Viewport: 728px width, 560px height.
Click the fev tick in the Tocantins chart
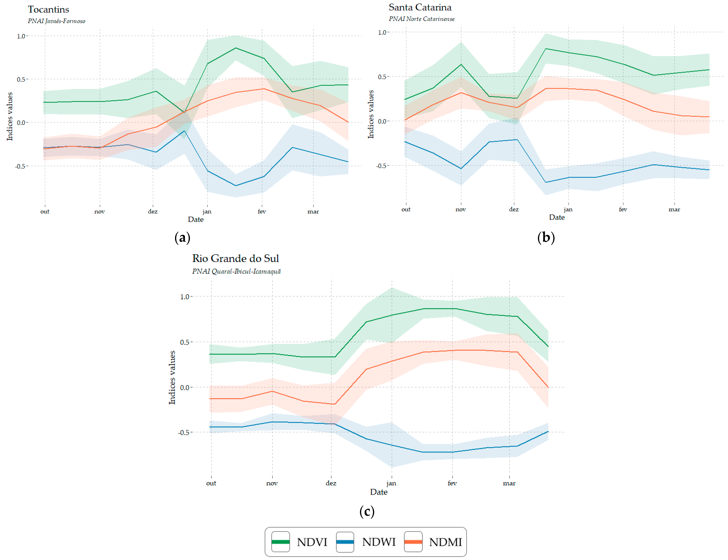point(262,211)
